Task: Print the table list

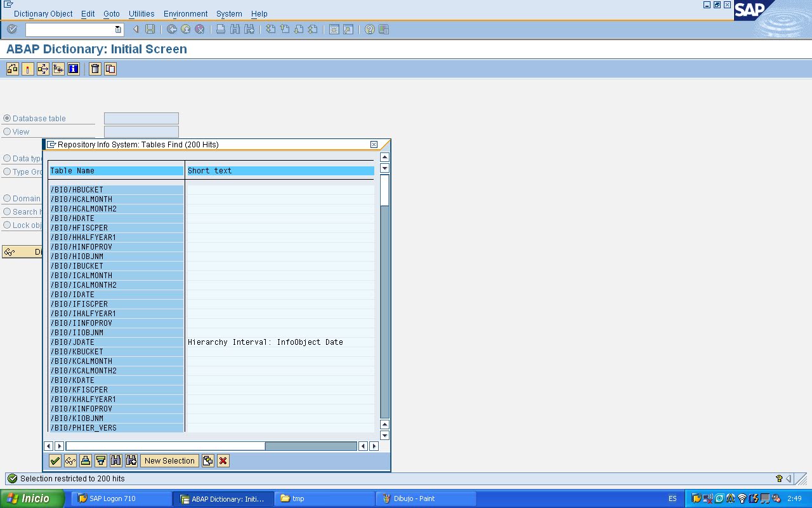Action: [x=85, y=460]
